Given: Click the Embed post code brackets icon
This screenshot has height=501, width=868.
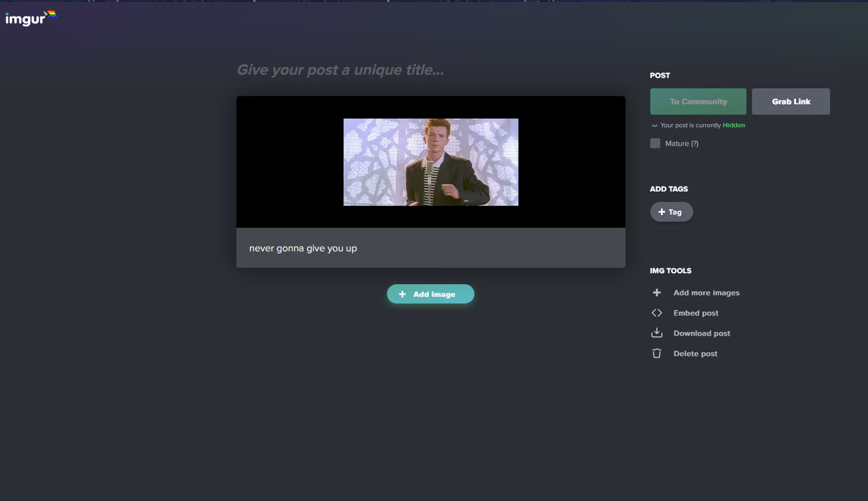Looking at the screenshot, I should (x=657, y=313).
